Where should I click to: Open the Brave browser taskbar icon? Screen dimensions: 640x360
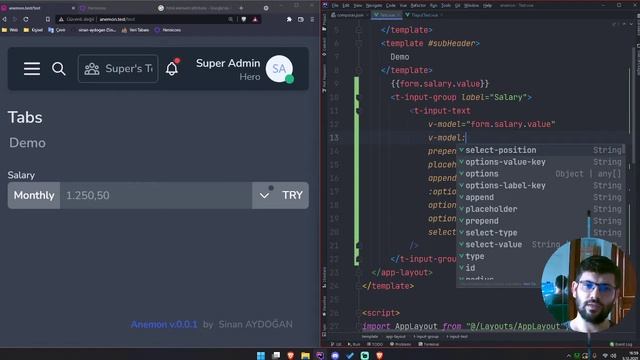point(290,355)
